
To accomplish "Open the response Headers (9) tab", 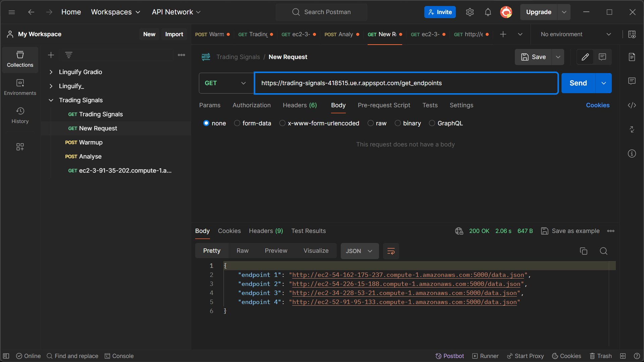I will (x=266, y=231).
